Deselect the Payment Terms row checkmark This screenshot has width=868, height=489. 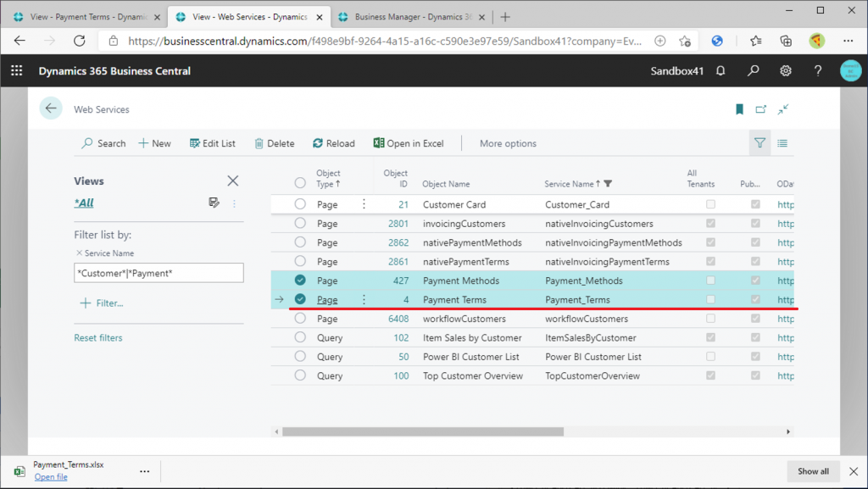pos(300,299)
